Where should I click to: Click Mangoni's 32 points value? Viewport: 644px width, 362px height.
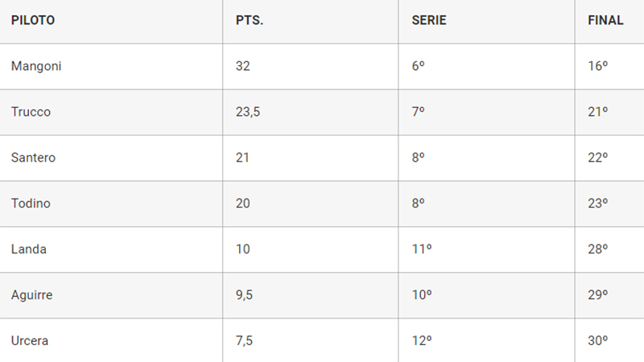(243, 66)
